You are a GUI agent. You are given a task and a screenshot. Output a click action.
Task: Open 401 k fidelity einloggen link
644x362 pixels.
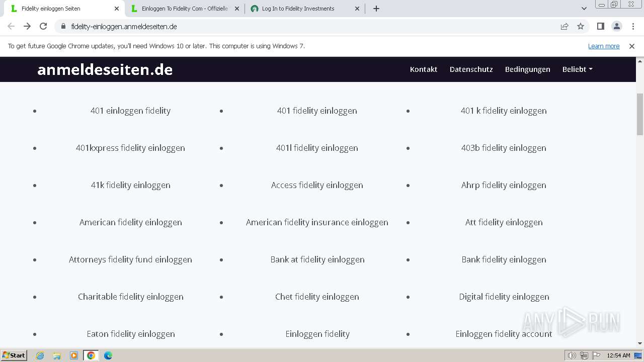tap(504, 111)
